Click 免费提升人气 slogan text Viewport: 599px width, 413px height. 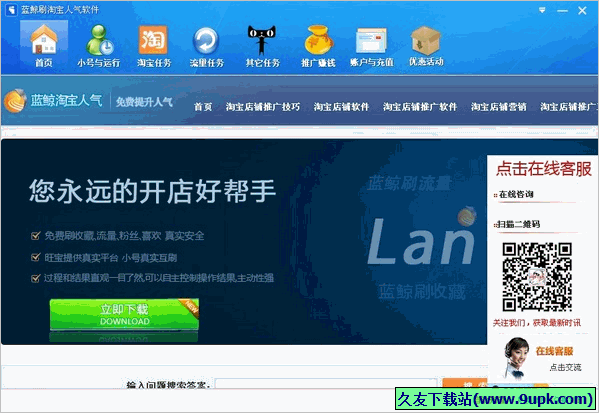coord(144,102)
